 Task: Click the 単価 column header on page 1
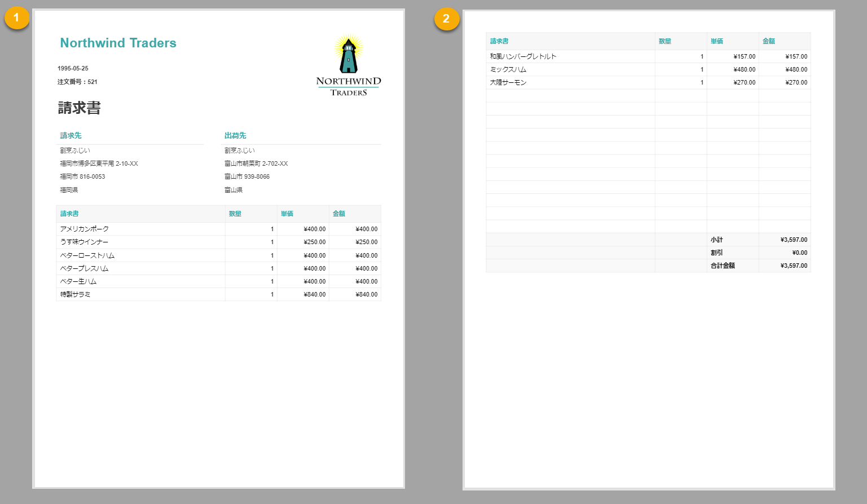[287, 214]
